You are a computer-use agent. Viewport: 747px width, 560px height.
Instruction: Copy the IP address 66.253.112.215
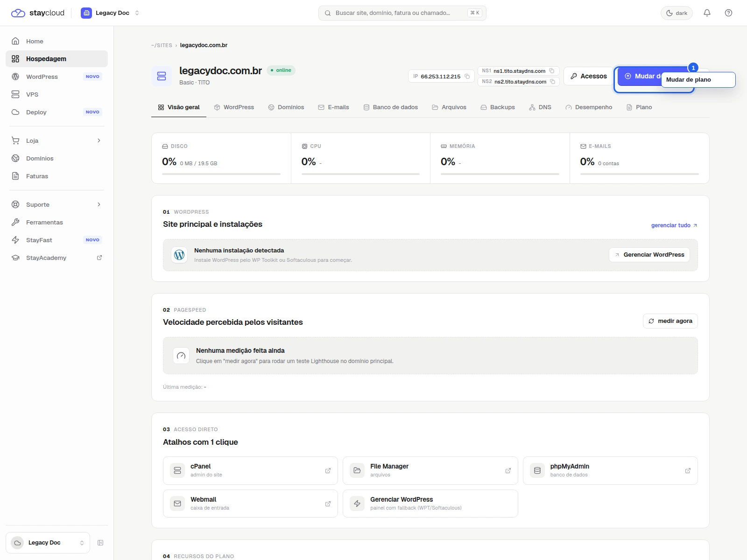coord(467,77)
